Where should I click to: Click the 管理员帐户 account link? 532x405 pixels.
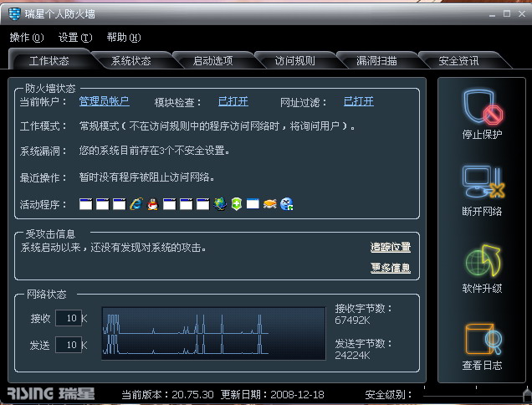105,101
